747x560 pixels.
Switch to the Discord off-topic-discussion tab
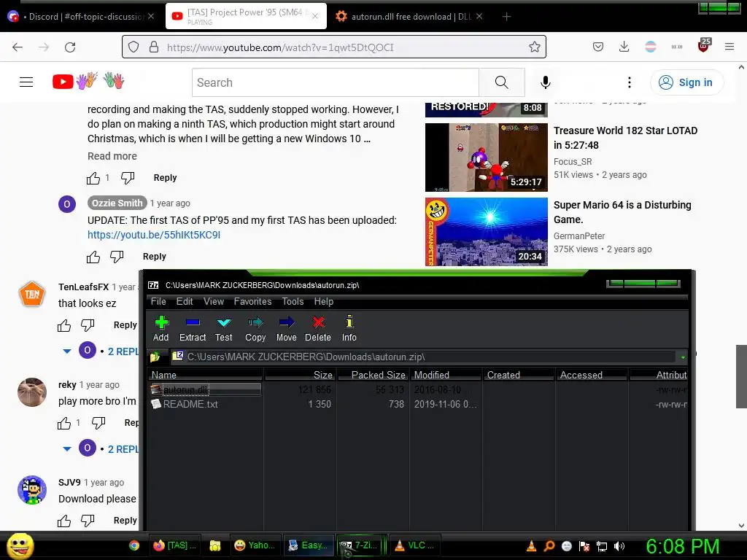tap(81, 17)
